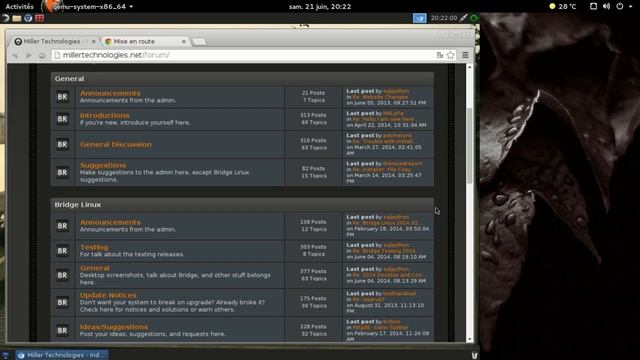Open last post Re: Bridge Testing 2014
The width and height of the screenshot is (640, 360).
384,251
